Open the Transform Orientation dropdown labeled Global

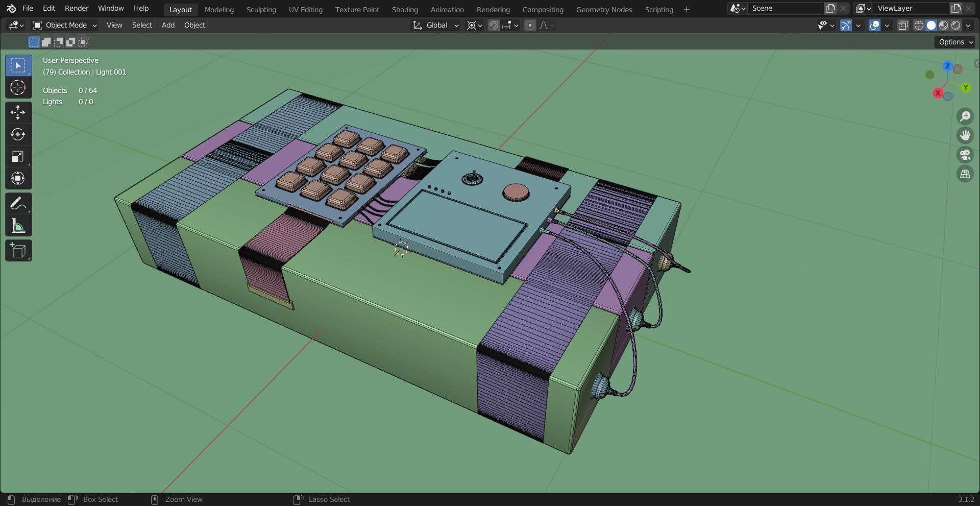click(435, 25)
